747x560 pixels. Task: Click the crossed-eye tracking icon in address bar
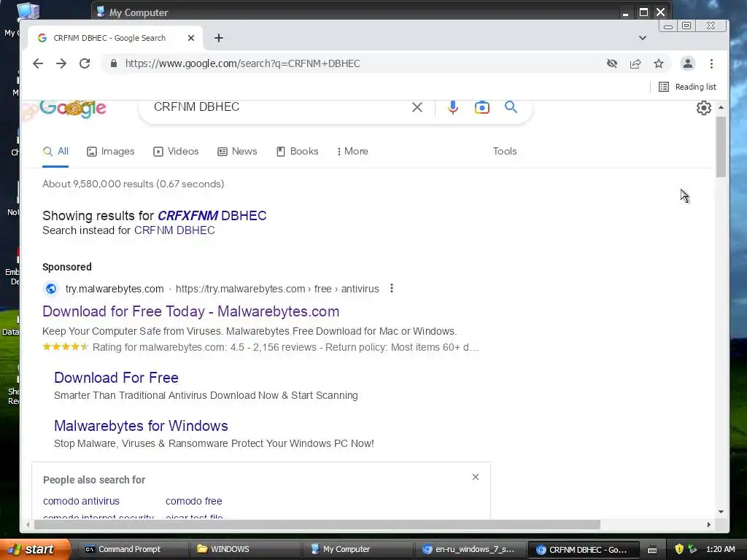click(x=612, y=63)
